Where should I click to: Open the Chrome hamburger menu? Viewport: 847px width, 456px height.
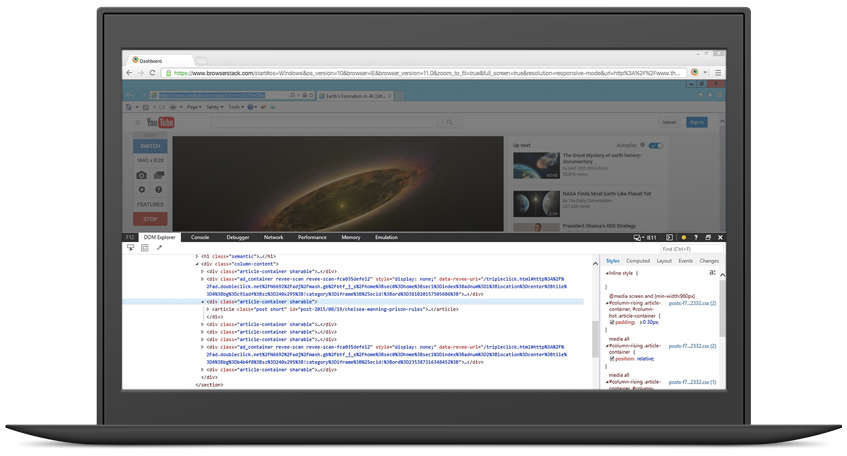point(718,72)
